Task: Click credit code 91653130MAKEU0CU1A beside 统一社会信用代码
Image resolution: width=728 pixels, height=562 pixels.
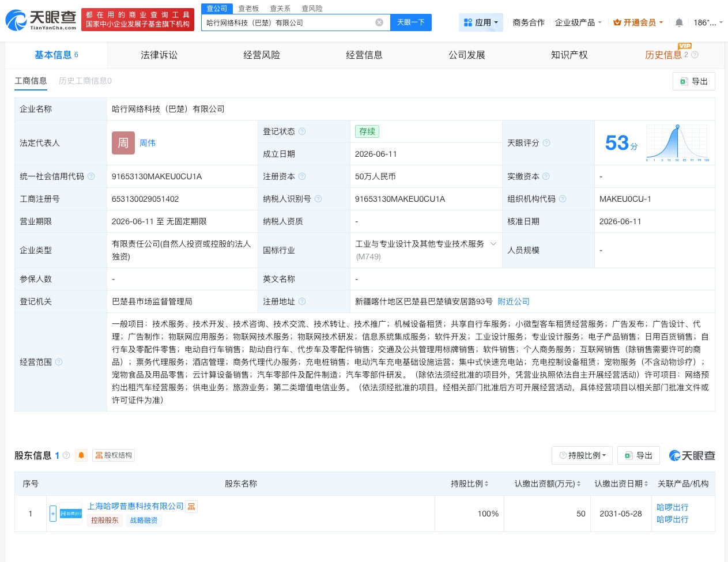Action: [157, 176]
